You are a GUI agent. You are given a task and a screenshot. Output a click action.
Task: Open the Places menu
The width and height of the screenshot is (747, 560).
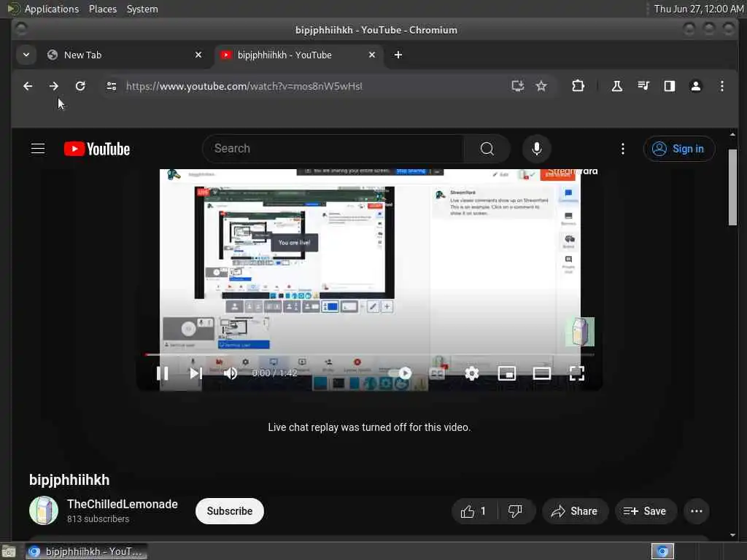tap(102, 9)
